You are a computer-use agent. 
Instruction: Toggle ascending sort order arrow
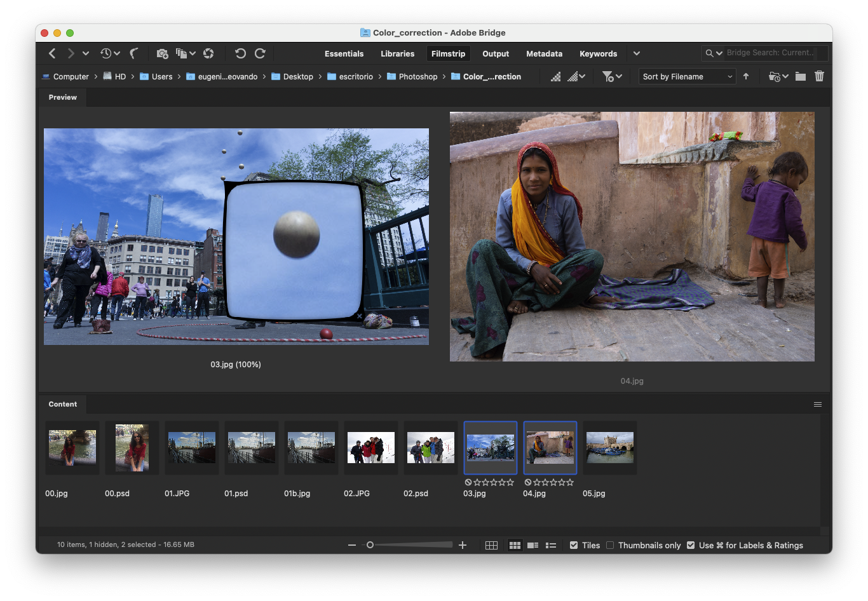[746, 76]
